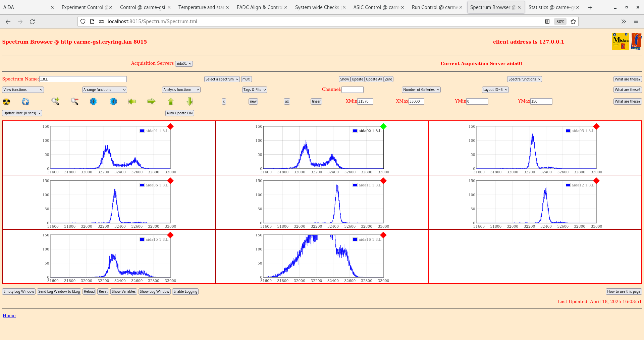
Task: Click the green right arrow icon
Action: click(x=152, y=101)
